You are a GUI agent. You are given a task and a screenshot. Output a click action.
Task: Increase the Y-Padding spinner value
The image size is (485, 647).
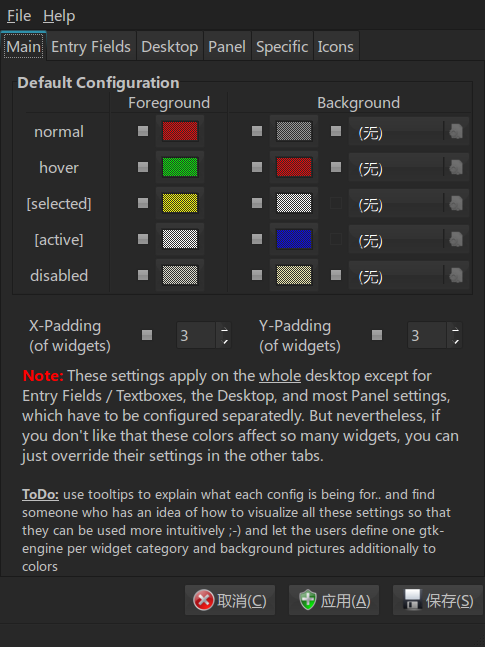point(455,329)
